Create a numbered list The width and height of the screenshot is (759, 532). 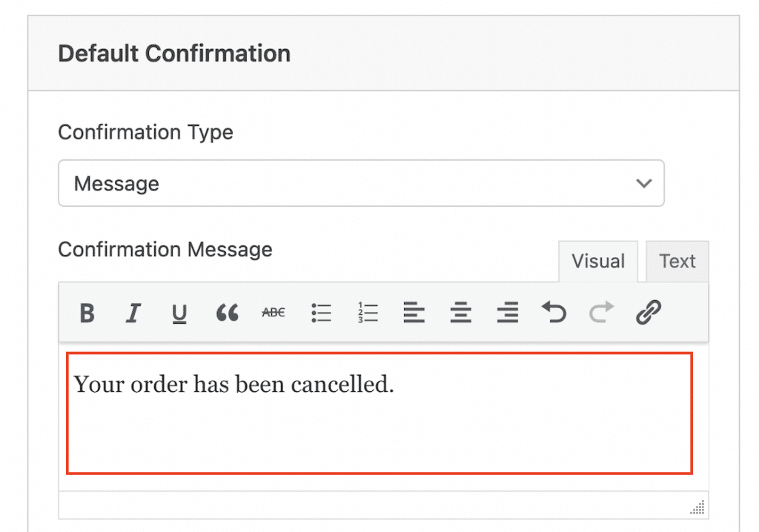pos(368,313)
